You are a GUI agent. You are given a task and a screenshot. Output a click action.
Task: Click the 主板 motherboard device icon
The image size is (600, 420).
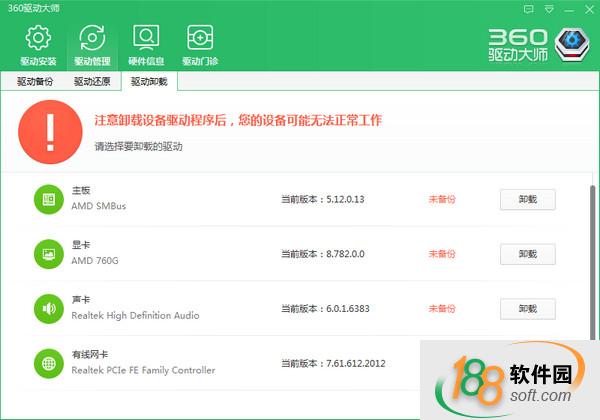pos(48,199)
